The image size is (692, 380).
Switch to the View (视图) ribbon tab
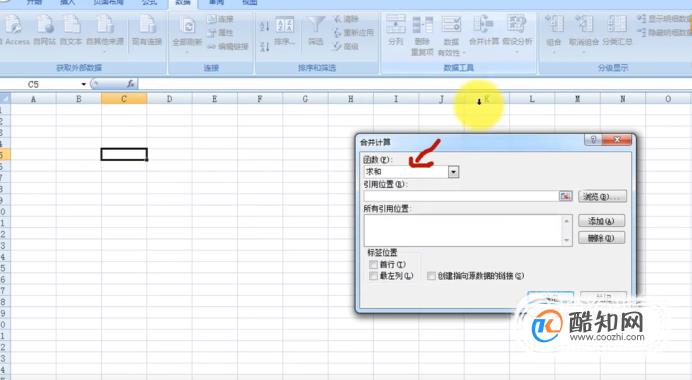point(250,3)
